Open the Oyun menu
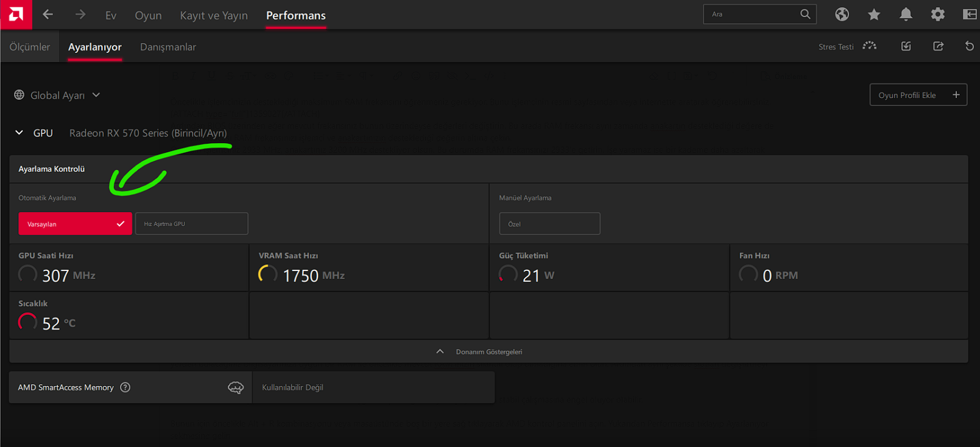Screen dimensions: 980x447 148,15
